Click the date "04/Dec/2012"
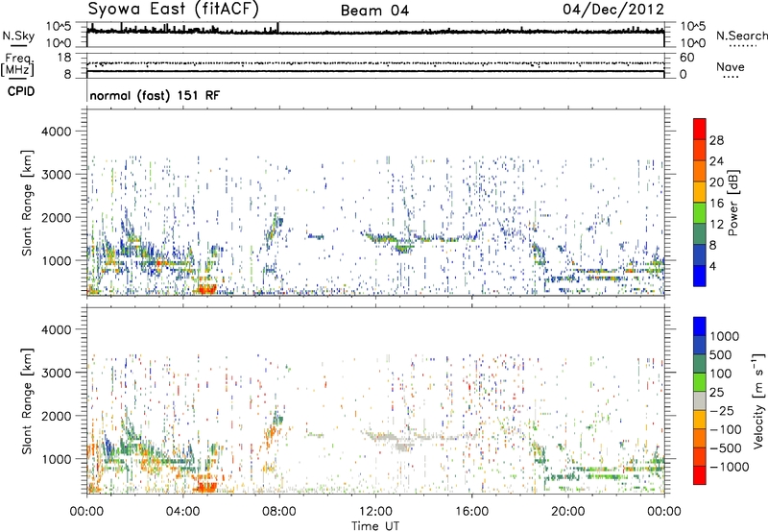Image resolution: width=768 pixels, height=532 pixels. click(x=613, y=10)
